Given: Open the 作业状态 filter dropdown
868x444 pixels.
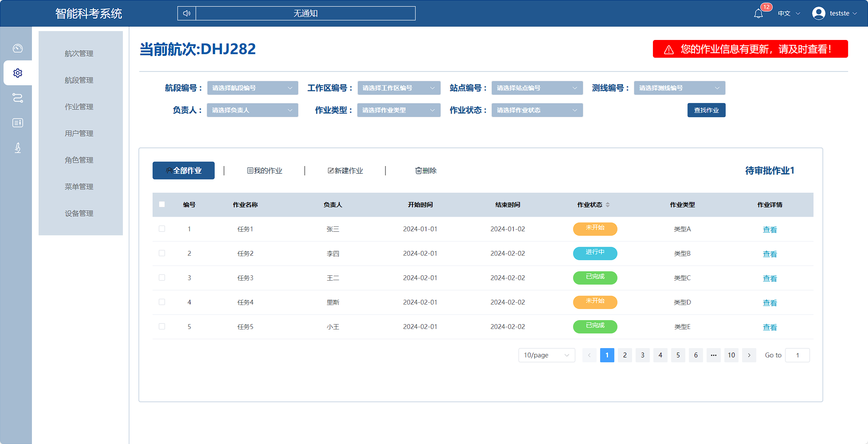Looking at the screenshot, I should (537, 110).
